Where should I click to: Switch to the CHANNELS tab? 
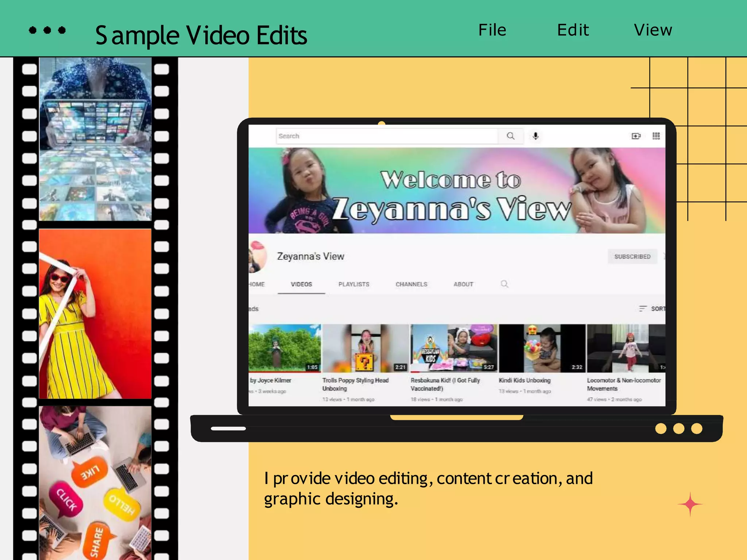[411, 284]
